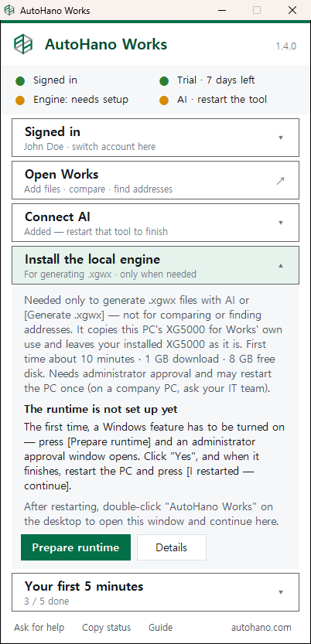Click the orange Engine status dot
Screen dimensions: 311x644
tap(20, 101)
